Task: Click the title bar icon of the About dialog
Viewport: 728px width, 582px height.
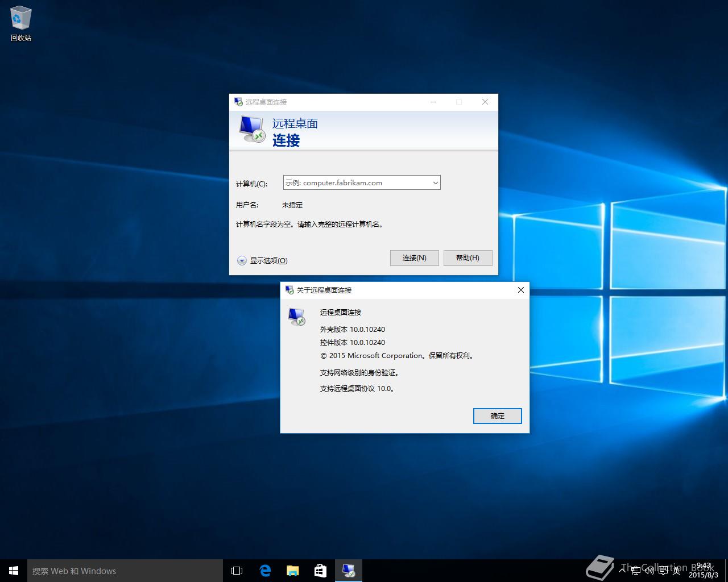Action: 289,290
